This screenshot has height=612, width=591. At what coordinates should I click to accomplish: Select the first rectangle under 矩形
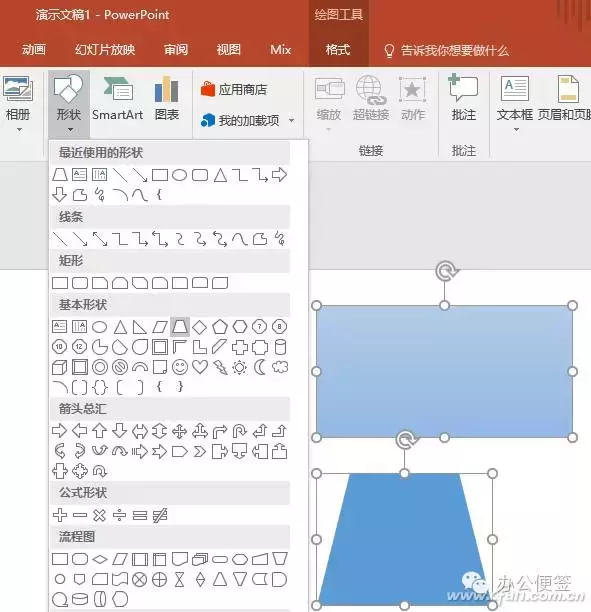tap(60, 283)
